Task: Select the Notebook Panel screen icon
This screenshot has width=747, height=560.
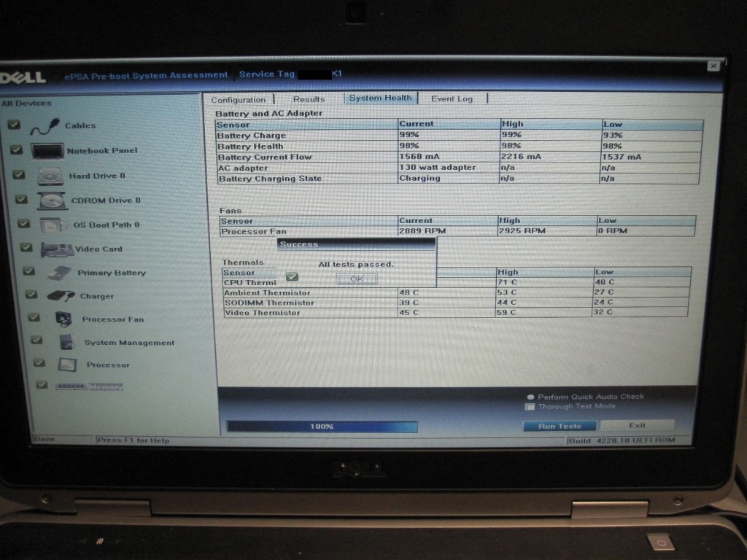Action: point(47,152)
